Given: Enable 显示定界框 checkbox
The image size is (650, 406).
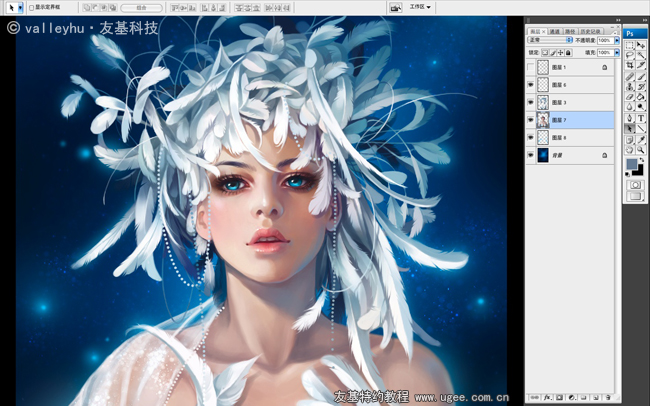Looking at the screenshot, I should (x=32, y=7).
